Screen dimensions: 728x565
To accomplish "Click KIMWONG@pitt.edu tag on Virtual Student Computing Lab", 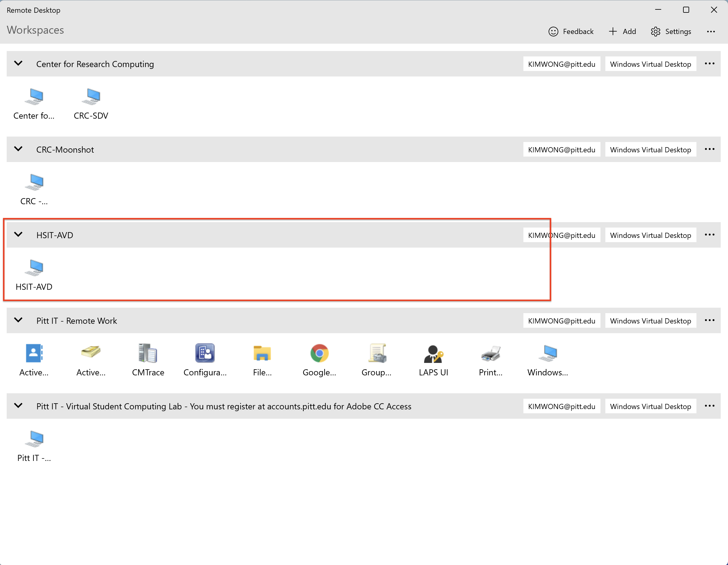I will click(562, 406).
